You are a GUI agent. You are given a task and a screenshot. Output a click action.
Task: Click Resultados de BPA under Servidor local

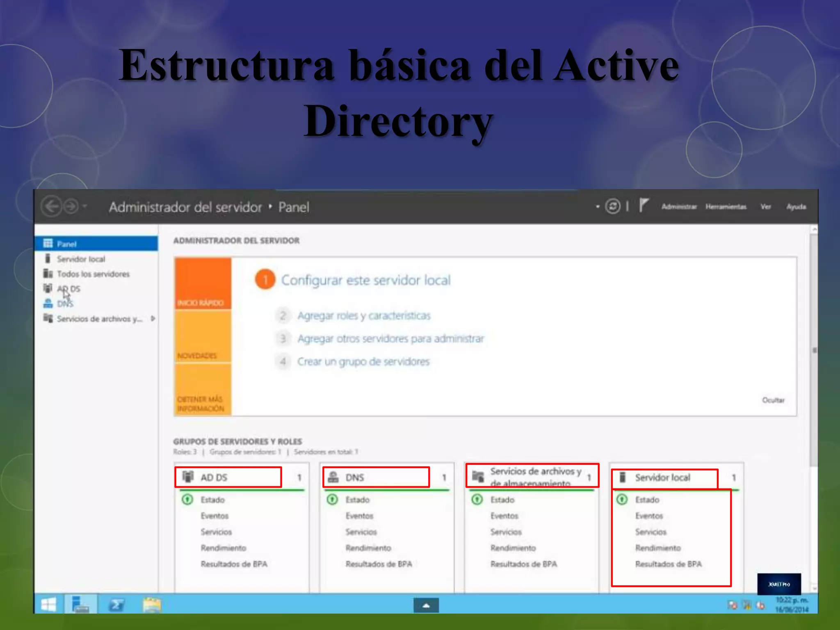coord(668,564)
